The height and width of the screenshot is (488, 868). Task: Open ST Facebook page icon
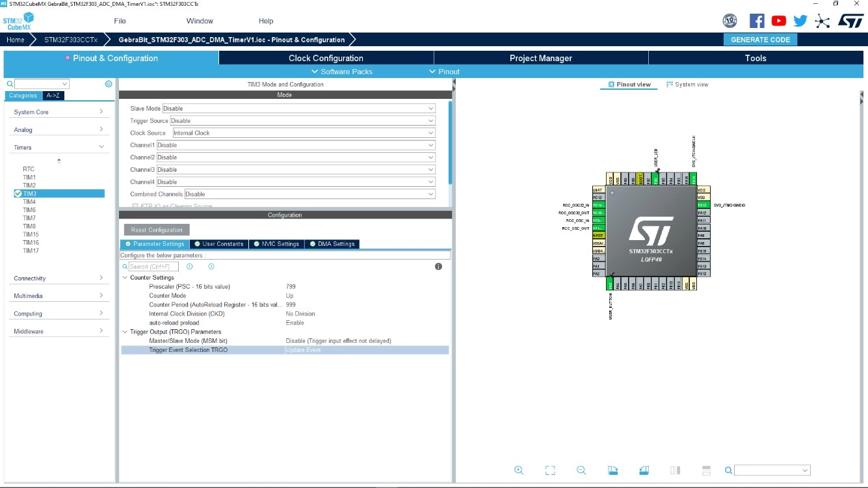757,21
